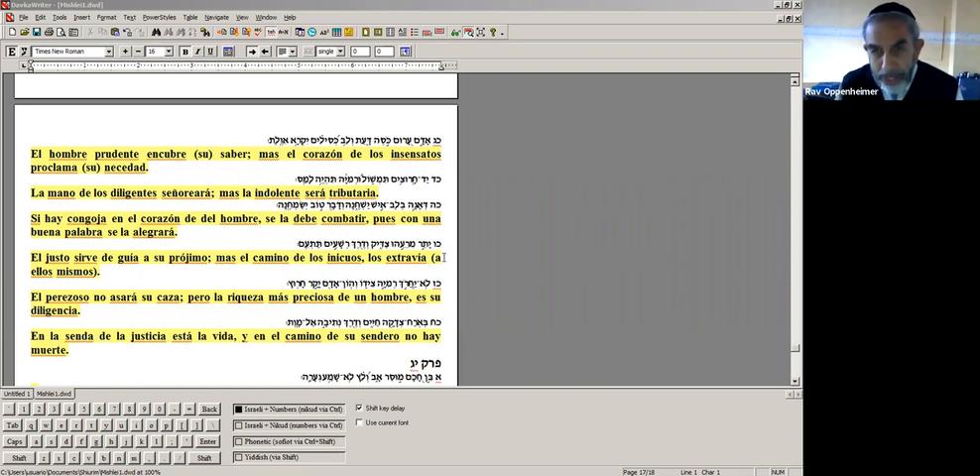Open a file with the folder icon
The height and width of the screenshot is (476, 980).
pyautogui.click(x=25, y=32)
